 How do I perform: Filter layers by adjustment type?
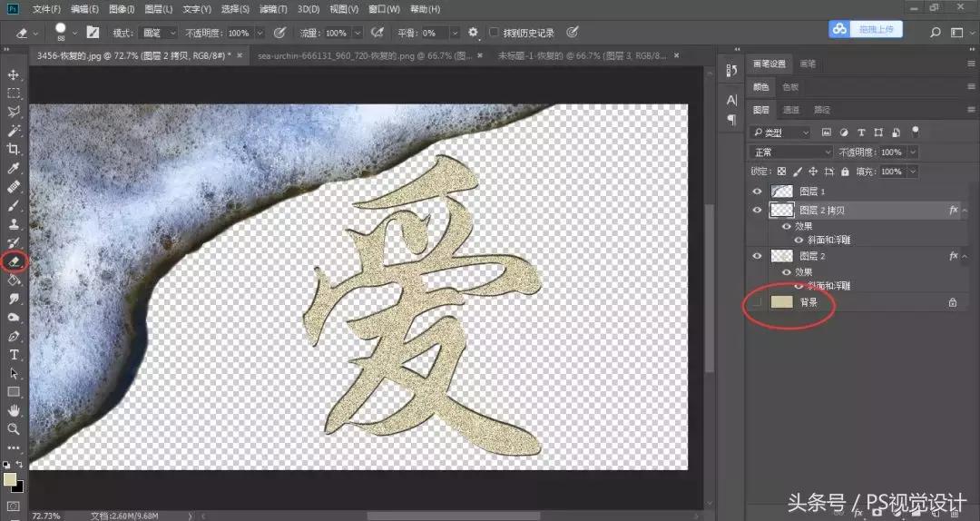pyautogui.click(x=845, y=133)
